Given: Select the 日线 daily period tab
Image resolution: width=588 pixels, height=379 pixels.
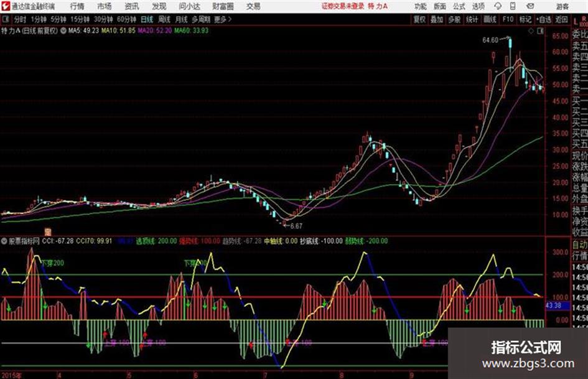Looking at the screenshot, I should [x=147, y=19].
